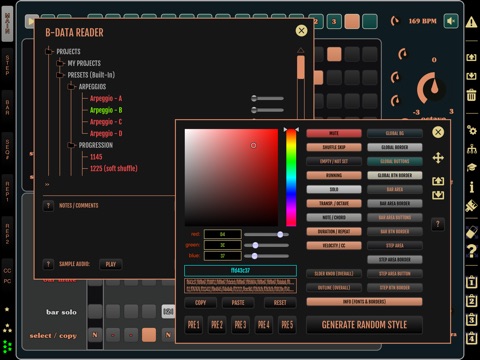Select Arpeggio - B preset
480x360 pixels.
click(106, 110)
